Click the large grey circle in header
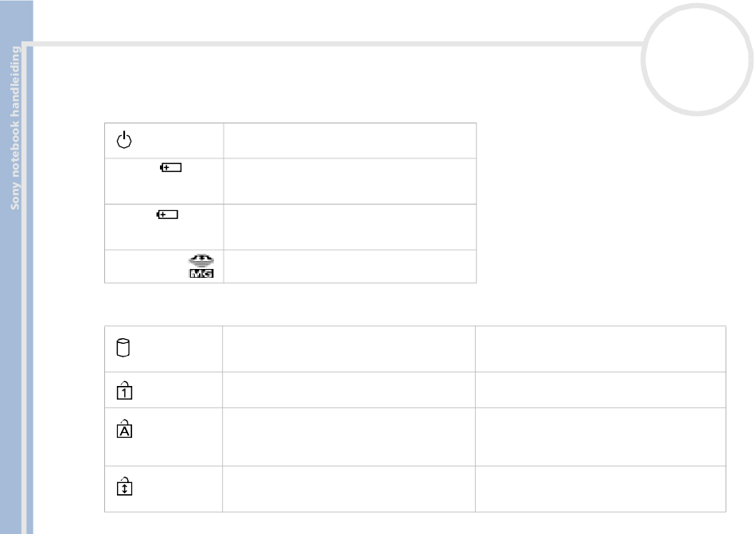The image size is (756, 534). click(x=696, y=59)
